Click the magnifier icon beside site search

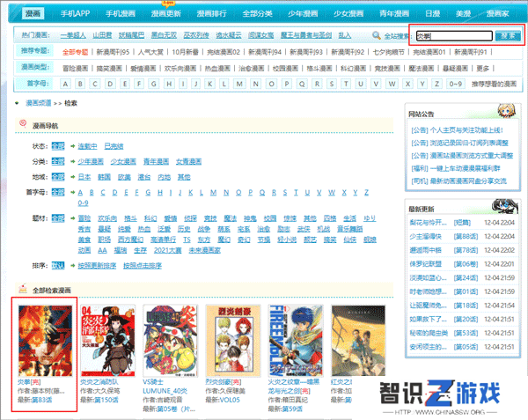377,35
